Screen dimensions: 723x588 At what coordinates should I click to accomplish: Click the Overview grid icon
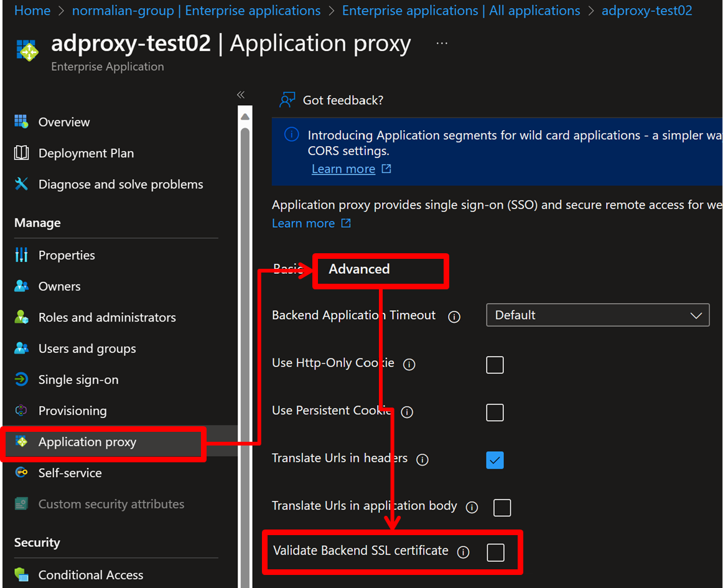point(21,122)
